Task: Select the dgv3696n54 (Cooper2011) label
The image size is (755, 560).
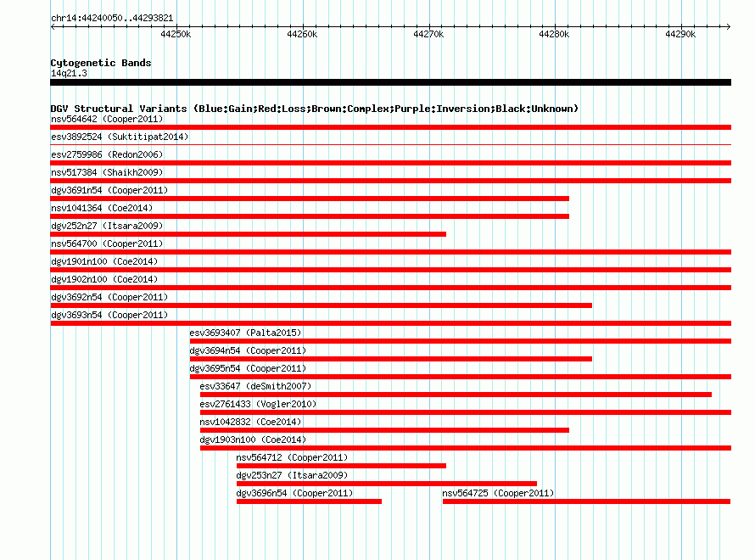Action: pos(294,493)
